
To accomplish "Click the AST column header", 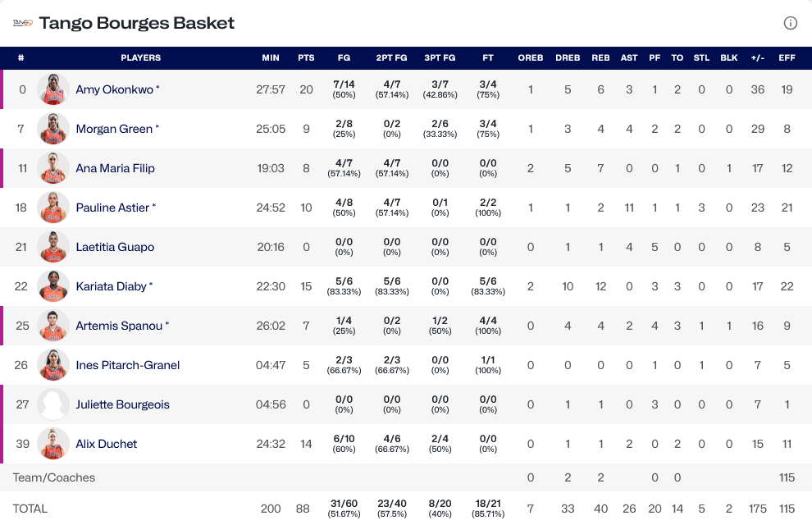I will coord(629,58).
